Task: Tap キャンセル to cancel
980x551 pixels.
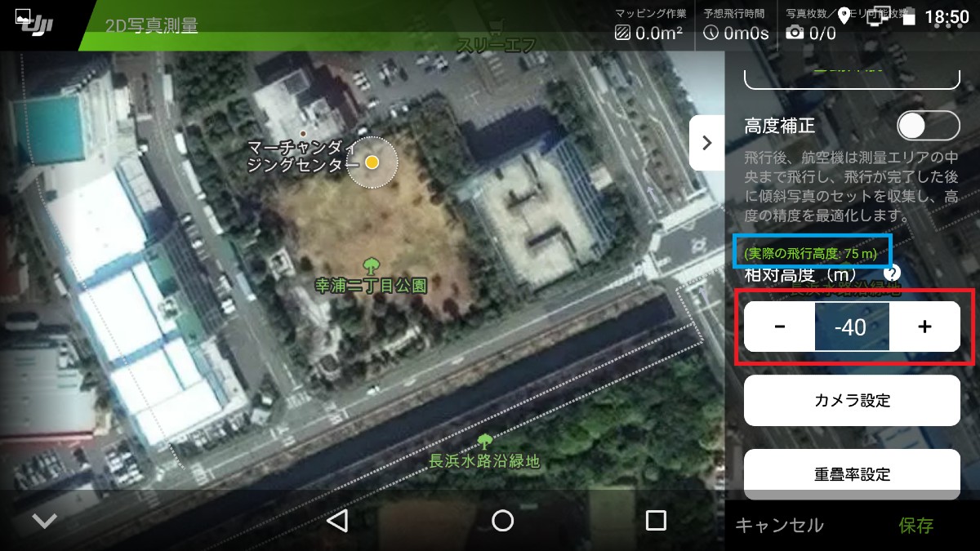Action: point(779,525)
